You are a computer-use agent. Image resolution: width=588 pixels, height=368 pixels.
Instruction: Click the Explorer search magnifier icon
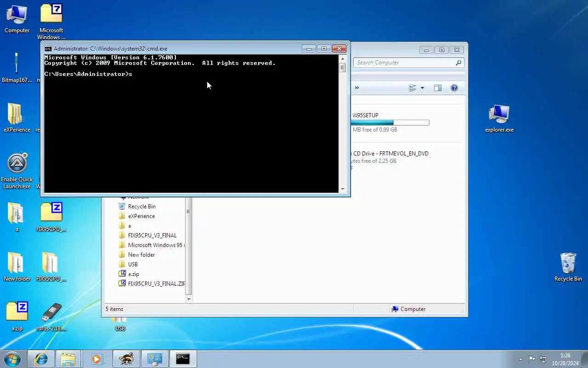(x=458, y=63)
